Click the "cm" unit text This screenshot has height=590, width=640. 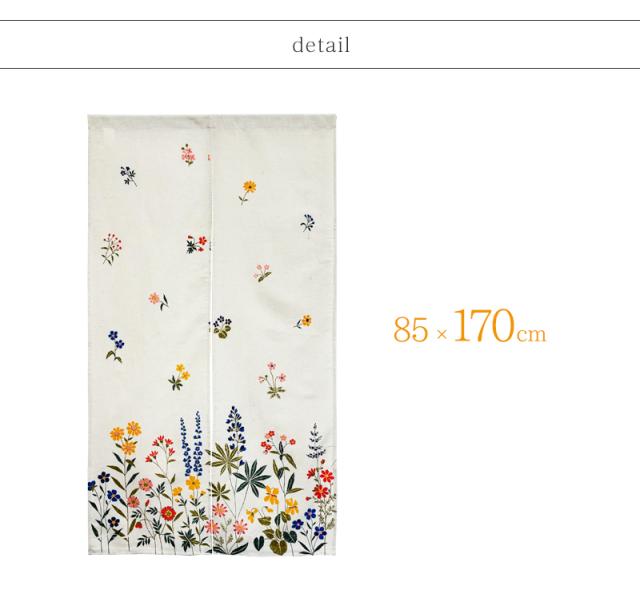(x=531, y=334)
